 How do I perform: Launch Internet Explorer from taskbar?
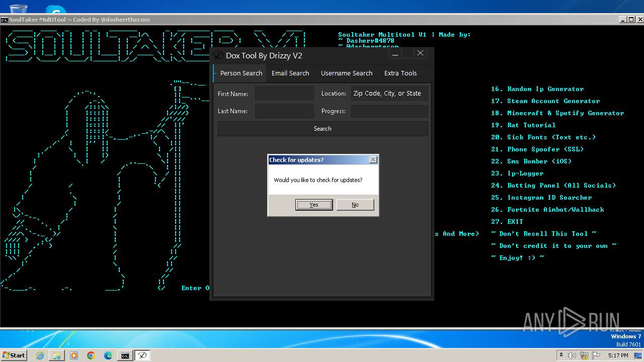point(40,355)
